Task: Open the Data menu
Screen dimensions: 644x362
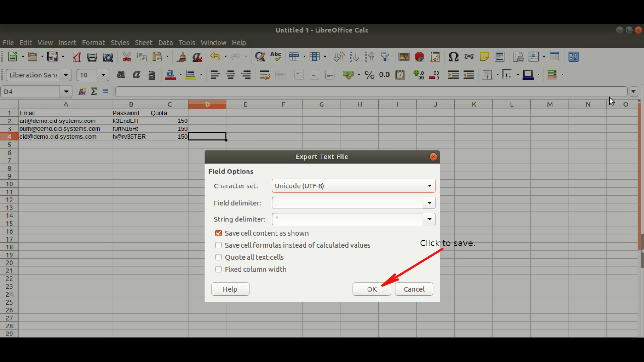Action: coord(165,43)
